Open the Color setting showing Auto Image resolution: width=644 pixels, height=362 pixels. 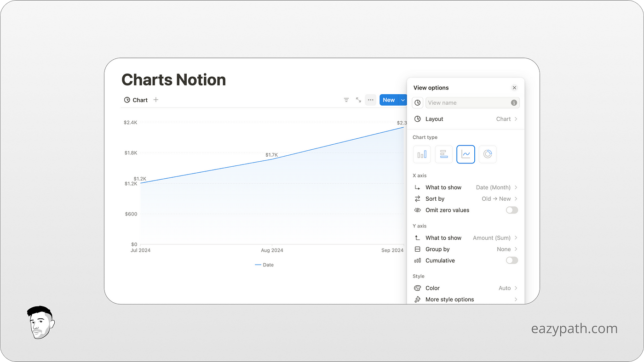(504, 288)
